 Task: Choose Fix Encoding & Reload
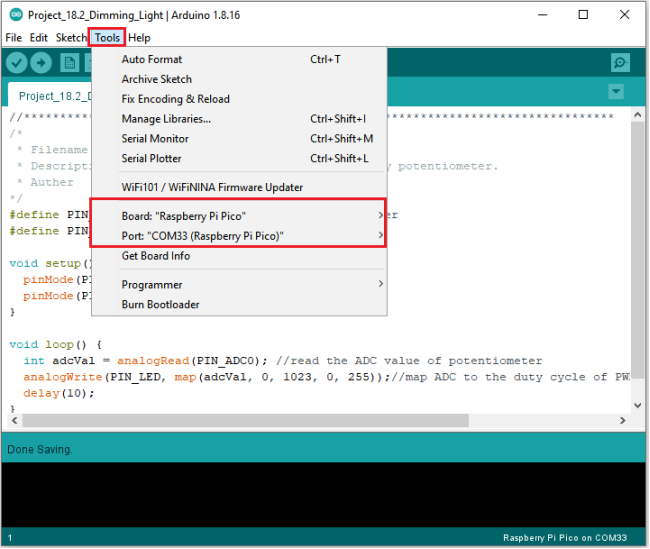pyautogui.click(x=239, y=99)
